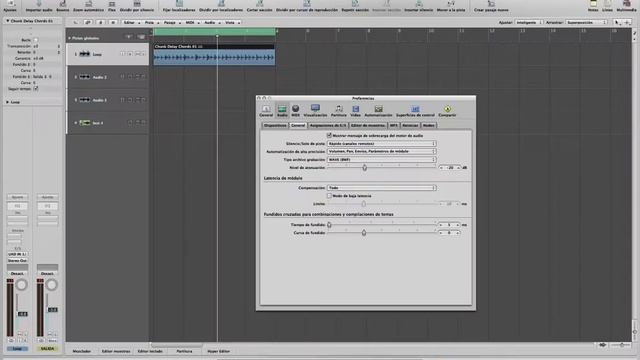Open the Pista menu in arrange area
The image size is (640, 360).
pos(151,22)
